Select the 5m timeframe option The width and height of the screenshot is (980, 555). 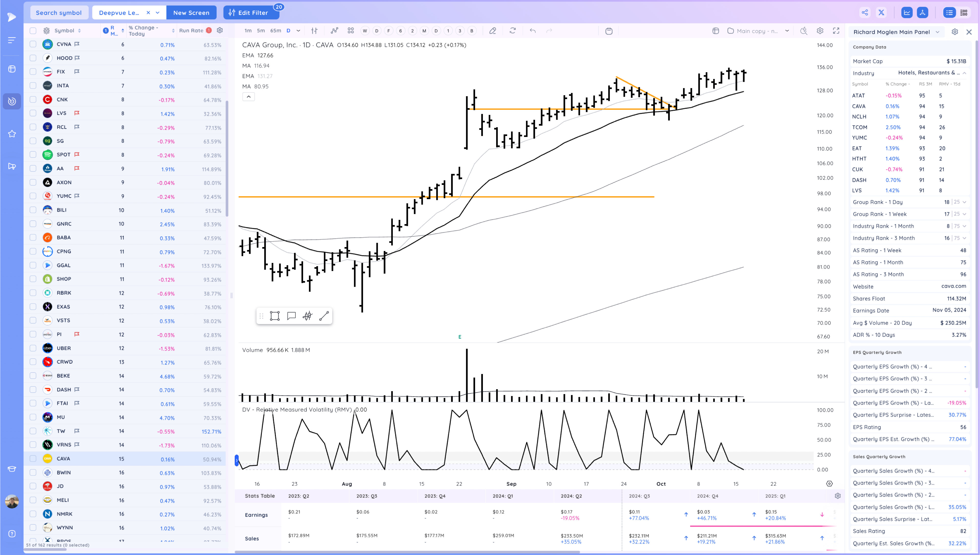coord(261,31)
